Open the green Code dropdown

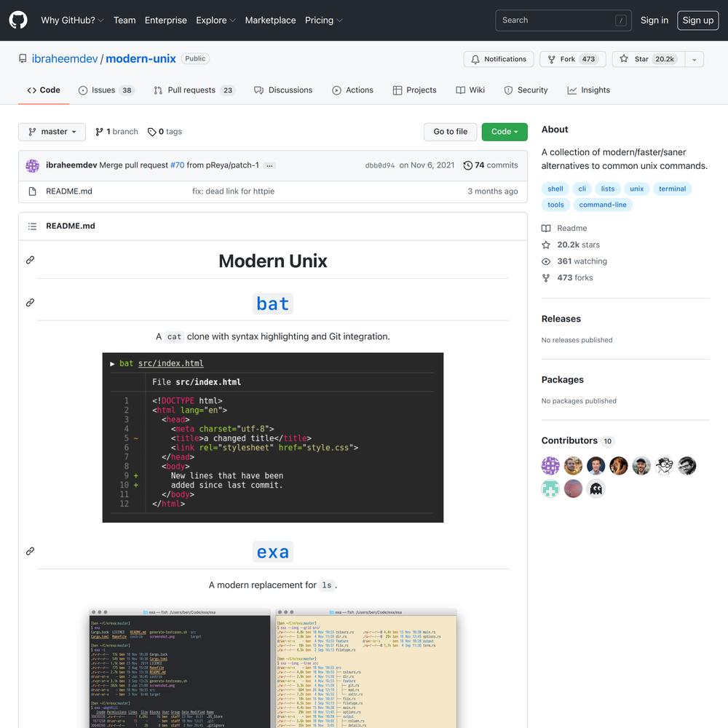[505, 132]
